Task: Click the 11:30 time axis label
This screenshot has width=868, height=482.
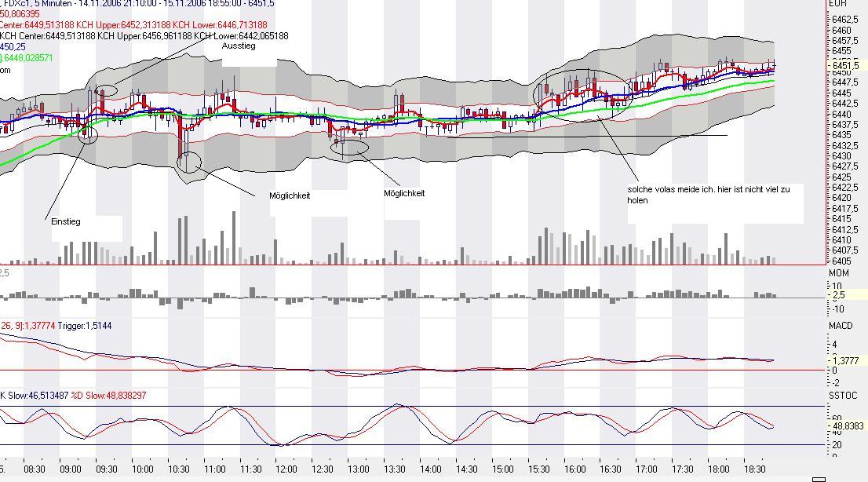Action: tap(251, 469)
